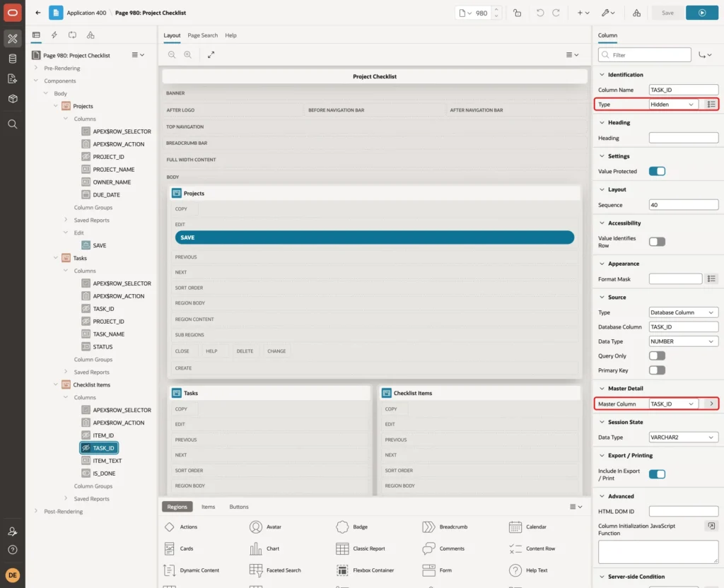Expand the Post-Rendering tree node

click(x=36, y=511)
